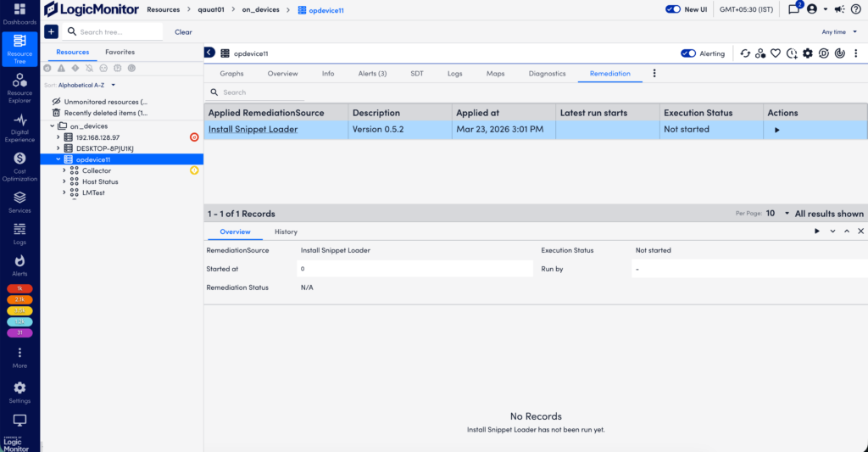This screenshot has height=452, width=868.
Task: Open the user account profile icon
Action: coord(812,8)
